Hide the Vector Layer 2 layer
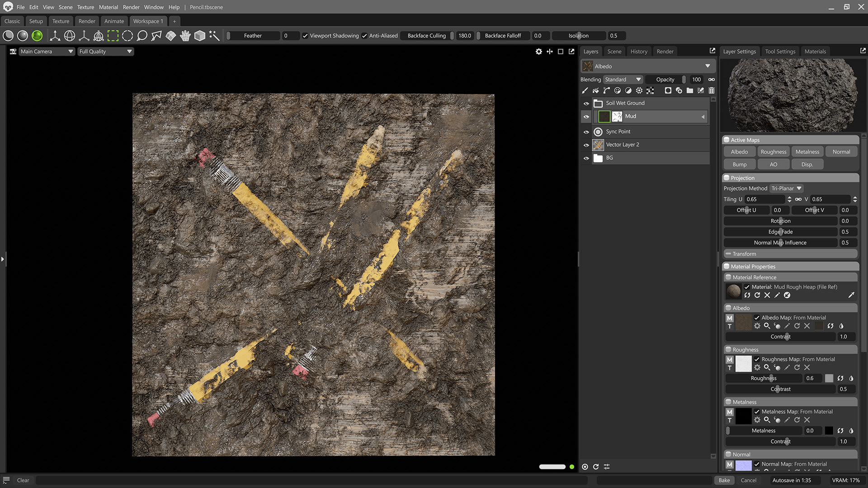868x488 pixels. click(586, 145)
